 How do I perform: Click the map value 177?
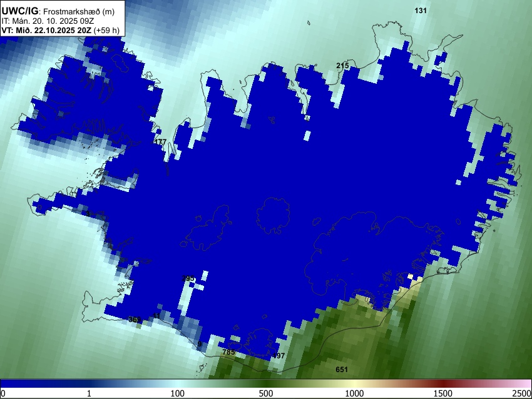[x=160, y=142]
